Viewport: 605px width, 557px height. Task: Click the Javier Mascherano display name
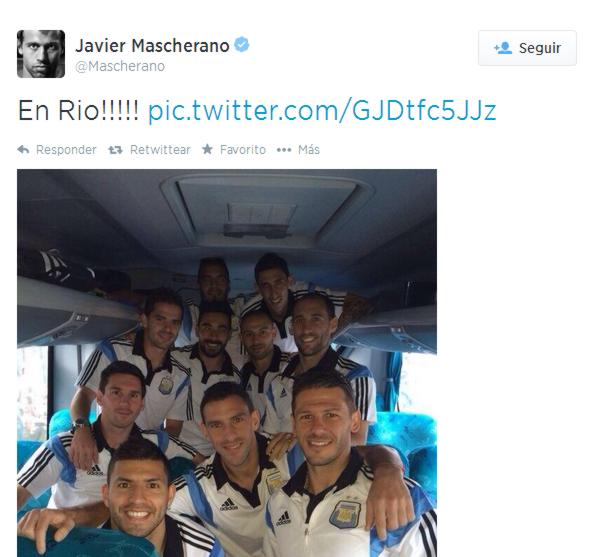point(152,46)
